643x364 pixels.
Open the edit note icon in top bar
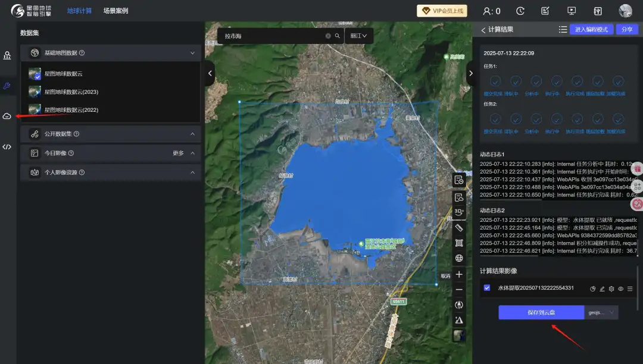[545, 11]
